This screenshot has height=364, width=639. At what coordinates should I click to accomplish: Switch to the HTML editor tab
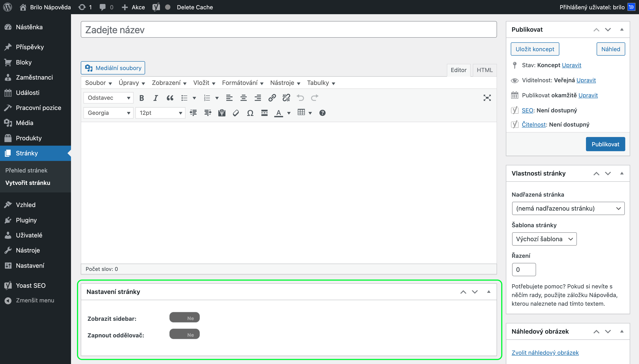(484, 70)
